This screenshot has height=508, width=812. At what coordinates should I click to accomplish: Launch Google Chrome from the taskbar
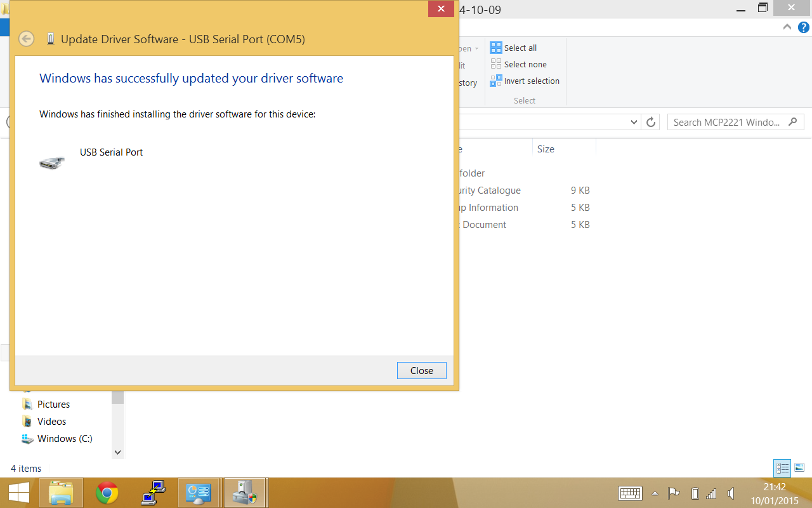107,493
